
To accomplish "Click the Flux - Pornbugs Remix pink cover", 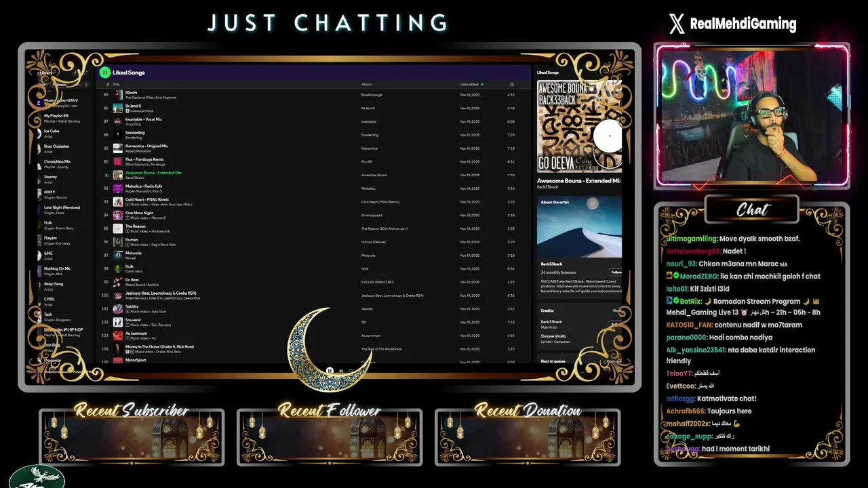I will [x=118, y=161].
